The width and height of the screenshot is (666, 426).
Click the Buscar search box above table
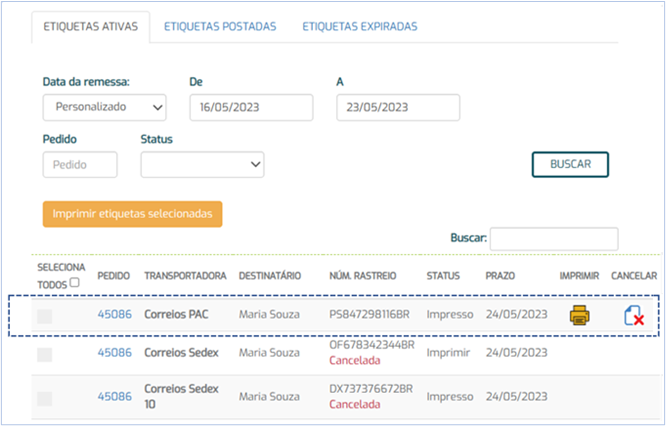tap(553, 238)
